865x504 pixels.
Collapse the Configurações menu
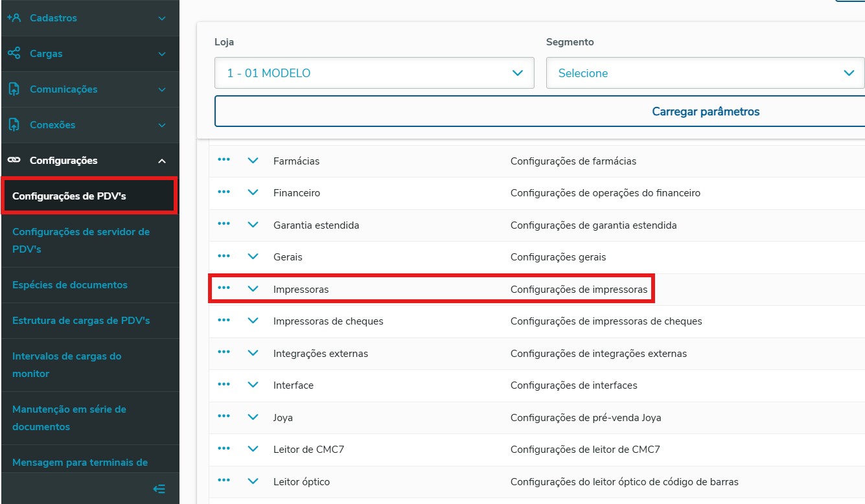click(x=162, y=161)
